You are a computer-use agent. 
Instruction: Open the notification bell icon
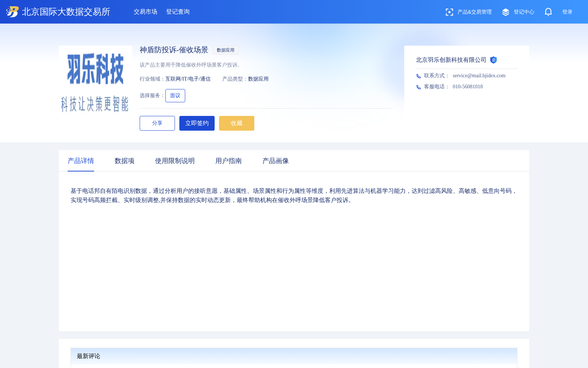[x=548, y=12]
